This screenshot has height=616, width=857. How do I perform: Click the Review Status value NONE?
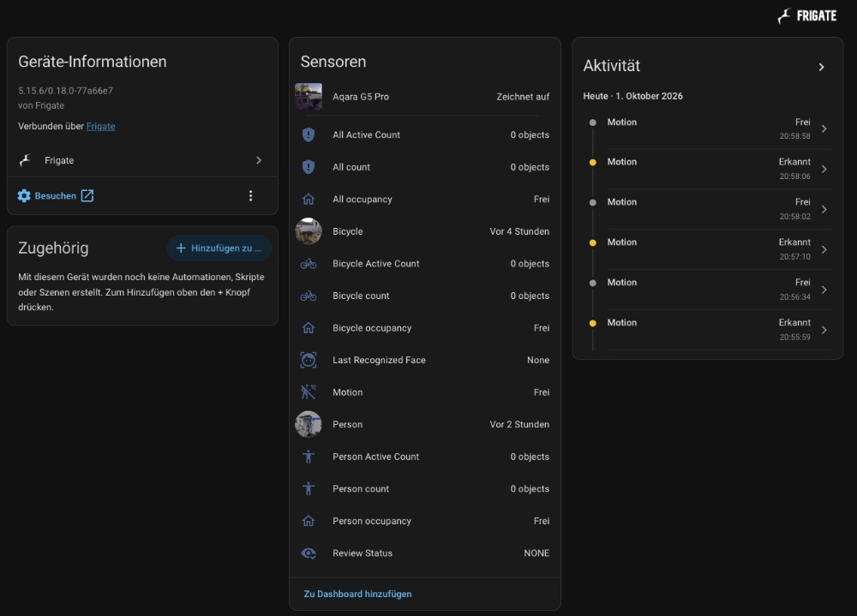(536, 553)
